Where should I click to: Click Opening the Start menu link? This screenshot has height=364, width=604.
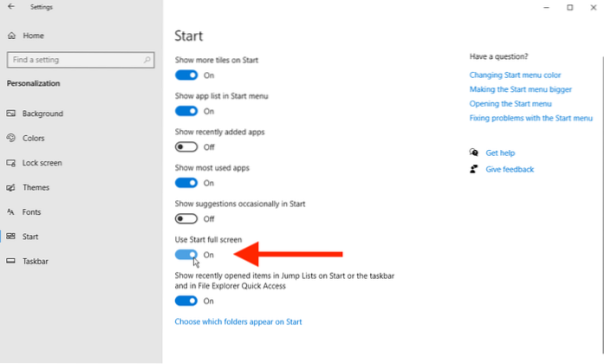coord(510,104)
